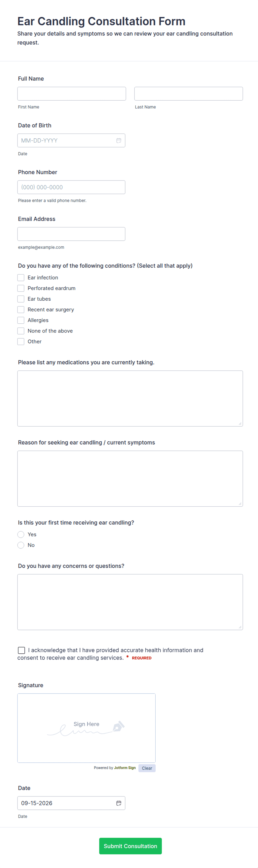Tick the health information acknowledgment checkbox
Screen dimensions: 258x868
pyautogui.click(x=22, y=650)
